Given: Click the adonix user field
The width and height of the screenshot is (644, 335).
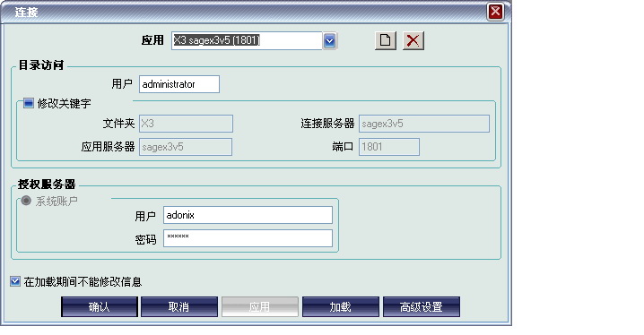Looking at the screenshot, I should (248, 215).
